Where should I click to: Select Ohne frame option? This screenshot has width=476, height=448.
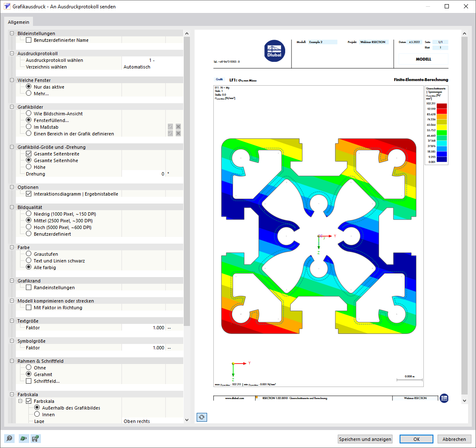[x=28, y=367]
